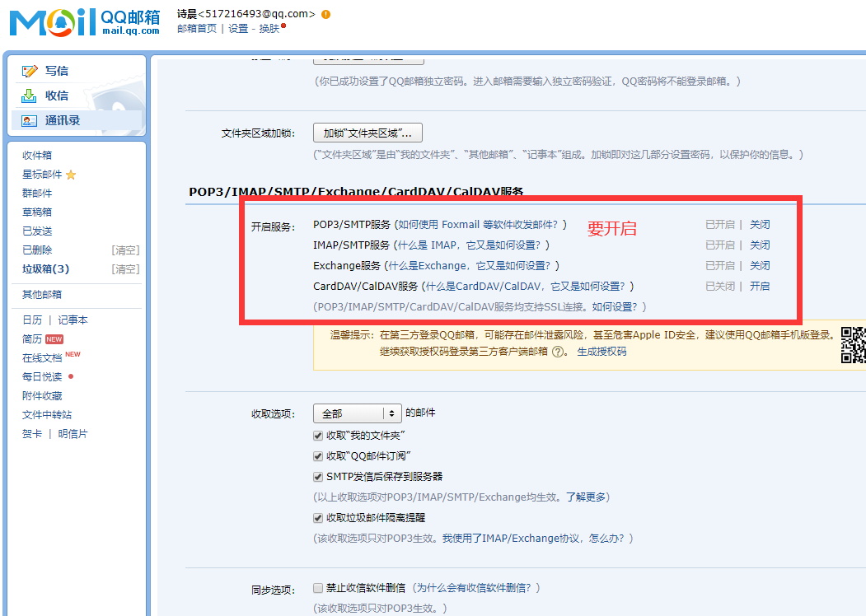Click the QQ Mail logo

[85, 21]
